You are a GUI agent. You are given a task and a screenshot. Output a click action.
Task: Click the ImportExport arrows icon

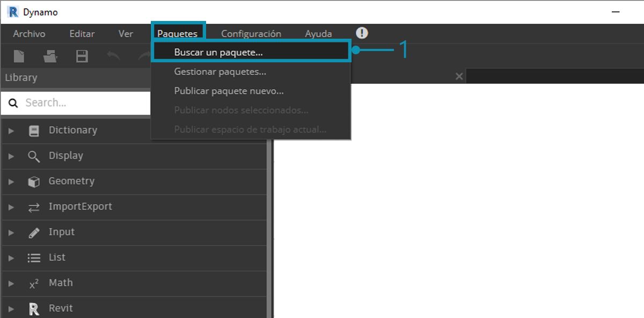34,207
